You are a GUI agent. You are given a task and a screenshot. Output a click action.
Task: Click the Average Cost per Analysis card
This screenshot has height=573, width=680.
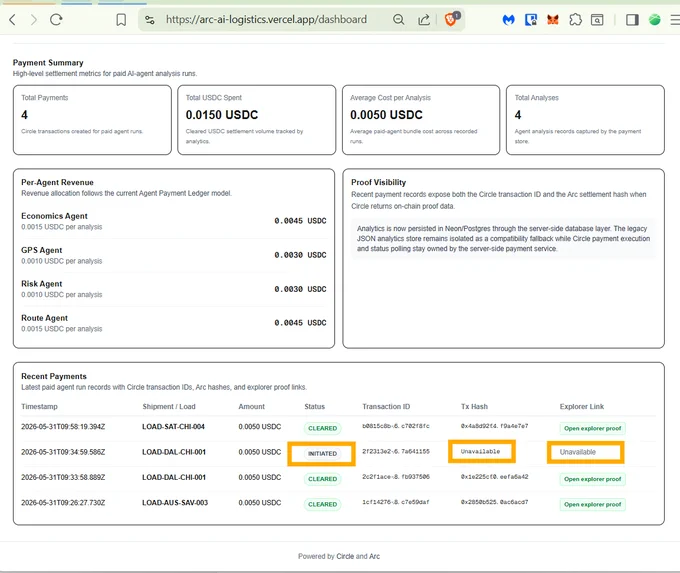421,120
